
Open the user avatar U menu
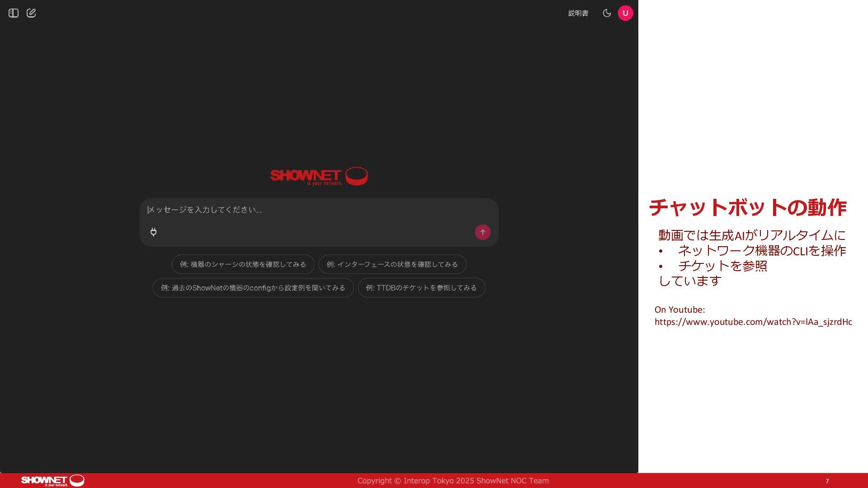point(625,13)
